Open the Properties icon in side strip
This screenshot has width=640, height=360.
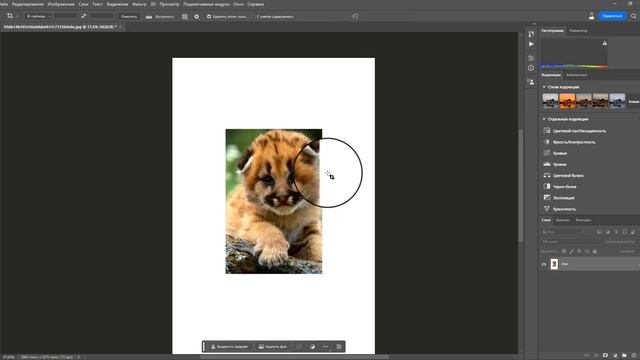coord(531,58)
